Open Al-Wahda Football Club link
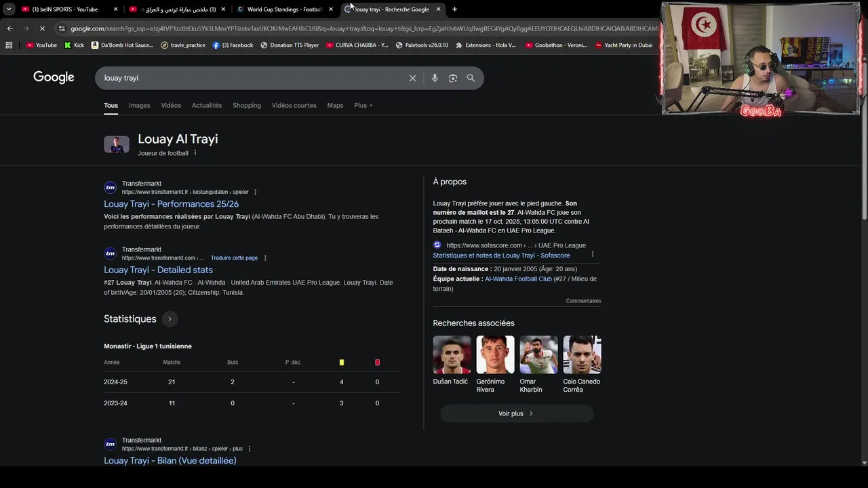Screen dimensions: 868x488 (x=518, y=279)
